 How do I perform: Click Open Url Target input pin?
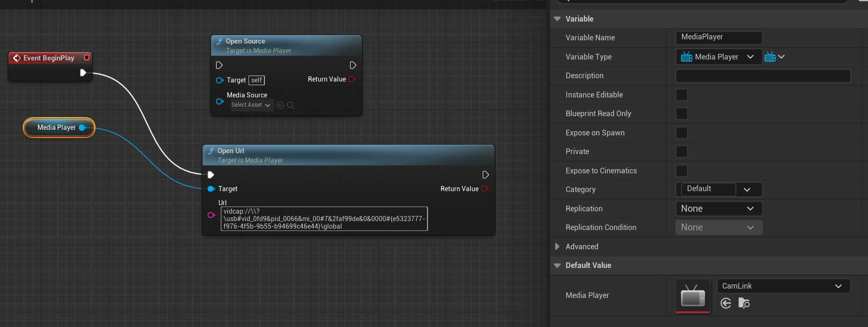coord(211,189)
